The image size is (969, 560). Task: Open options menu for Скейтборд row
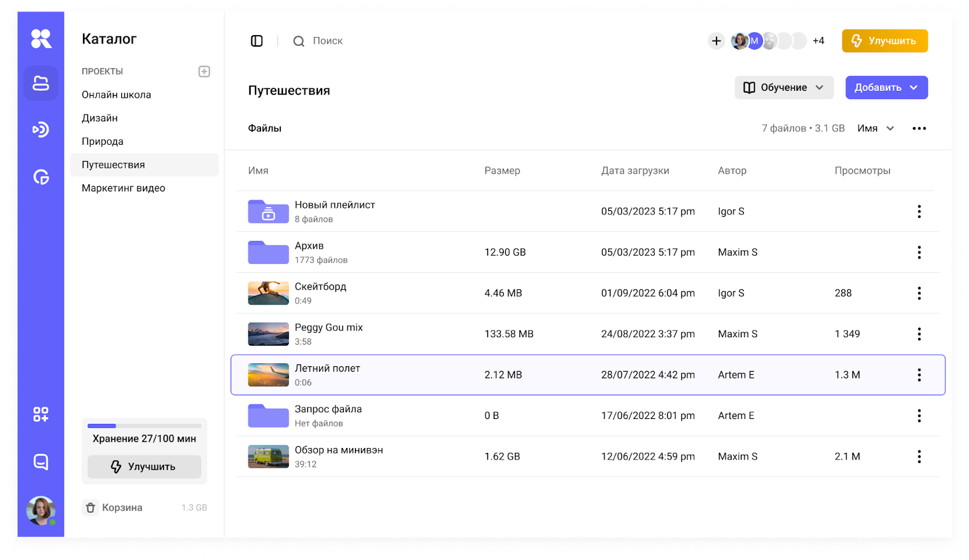[919, 293]
